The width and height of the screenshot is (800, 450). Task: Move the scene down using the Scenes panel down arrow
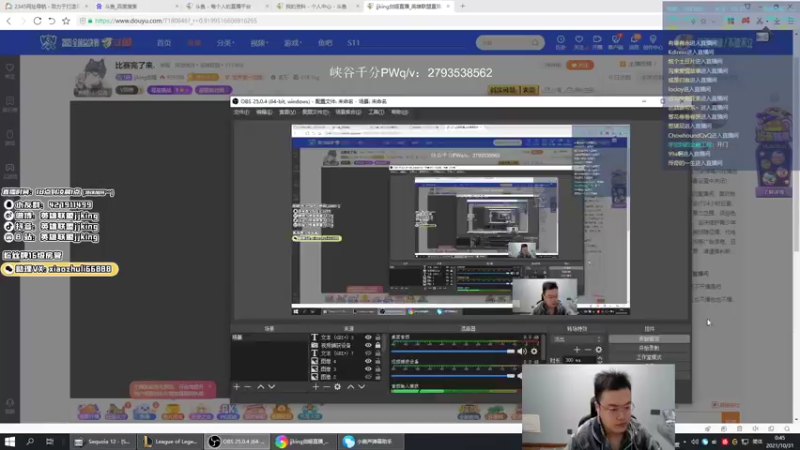[x=271, y=387]
